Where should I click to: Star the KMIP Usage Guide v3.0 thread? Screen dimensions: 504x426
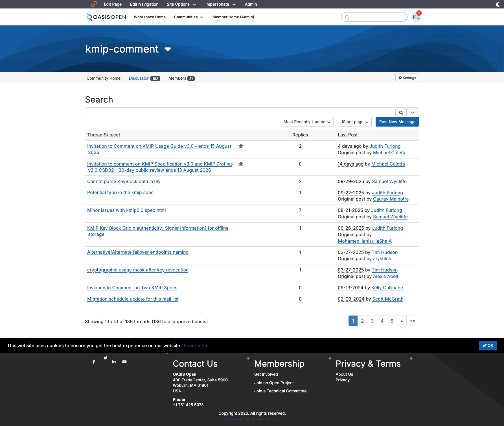tap(241, 146)
